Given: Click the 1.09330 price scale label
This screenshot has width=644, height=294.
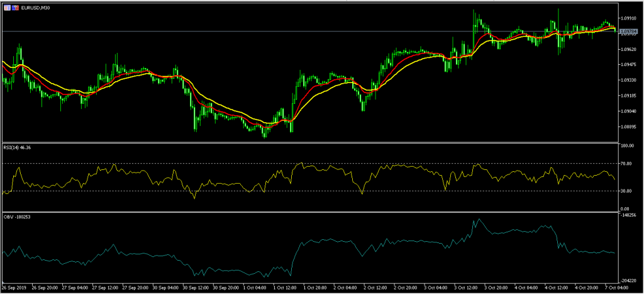Looking at the screenshot, I should point(629,80).
